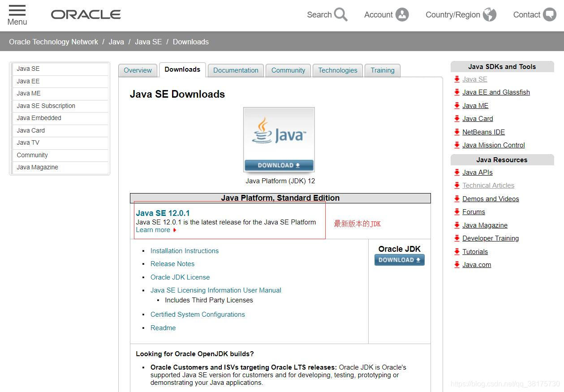The image size is (564, 392).
Task: Select Java ME in left sidebar
Action: [x=60, y=94]
